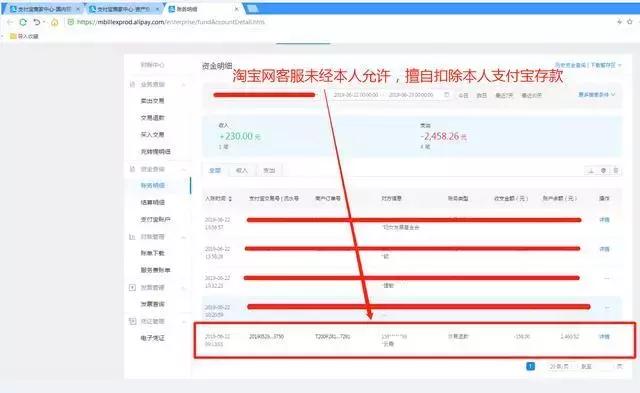Reload the page with the refresh icon
Viewport: 640px width, 393px height.
pyautogui.click(x=23, y=22)
